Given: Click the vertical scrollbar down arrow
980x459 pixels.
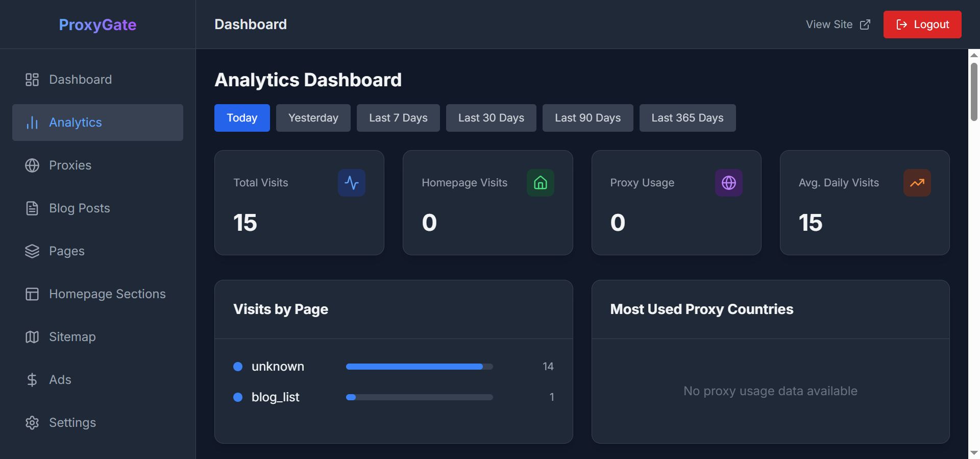Looking at the screenshot, I should [x=974, y=453].
